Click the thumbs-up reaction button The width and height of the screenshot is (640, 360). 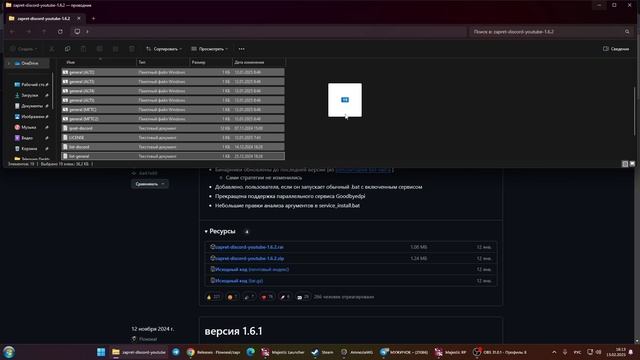click(213, 297)
